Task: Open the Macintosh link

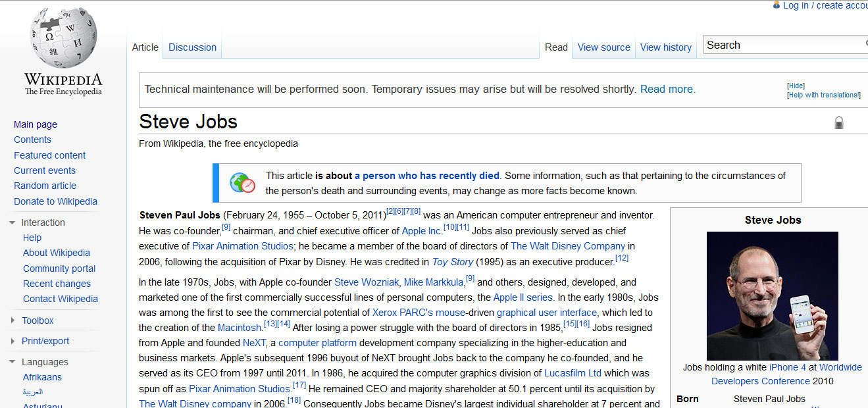Action: tap(240, 328)
